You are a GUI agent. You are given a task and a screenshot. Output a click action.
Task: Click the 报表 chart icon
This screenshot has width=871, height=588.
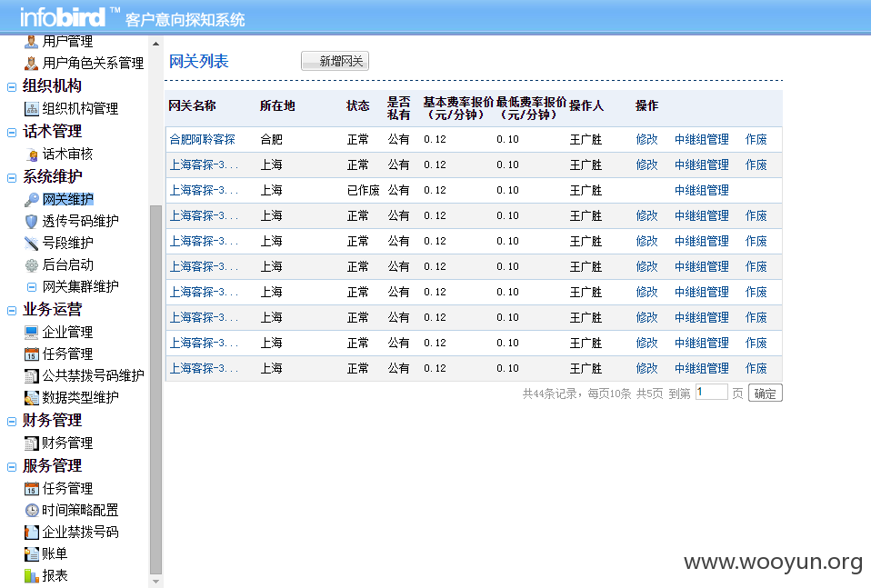pos(32,576)
